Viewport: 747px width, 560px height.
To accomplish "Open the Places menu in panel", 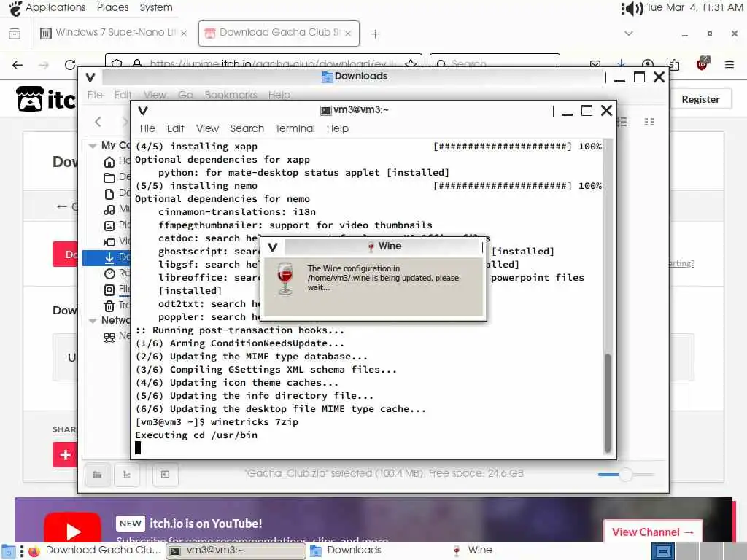I will coord(112,7).
